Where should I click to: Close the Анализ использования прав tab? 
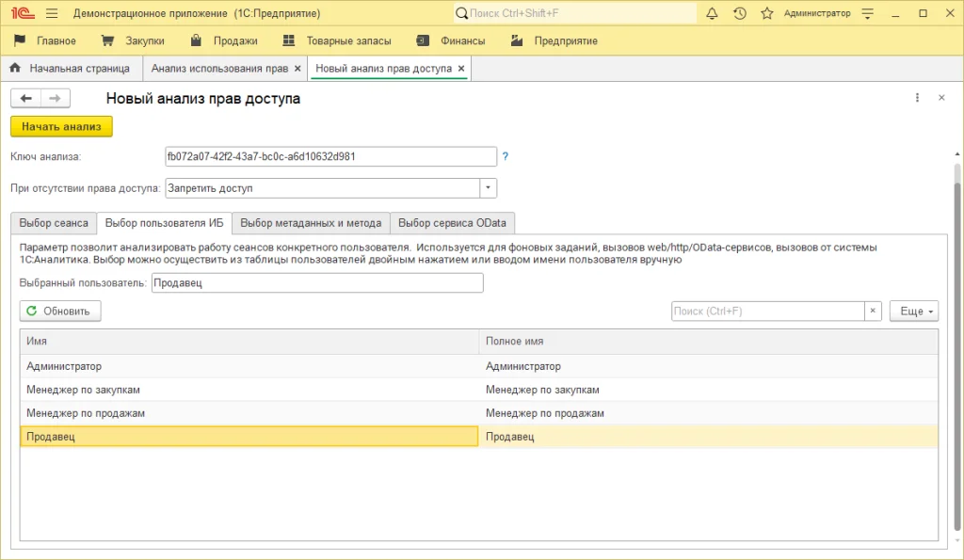[297, 69]
